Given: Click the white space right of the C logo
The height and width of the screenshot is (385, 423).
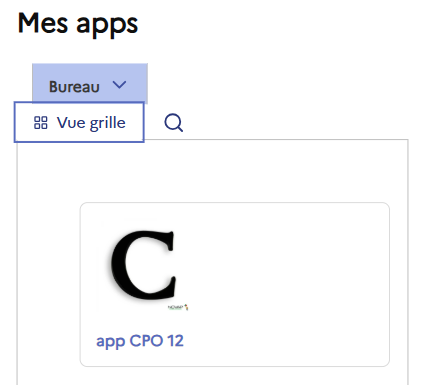Looking at the screenshot, I should pyautogui.click(x=287, y=267).
